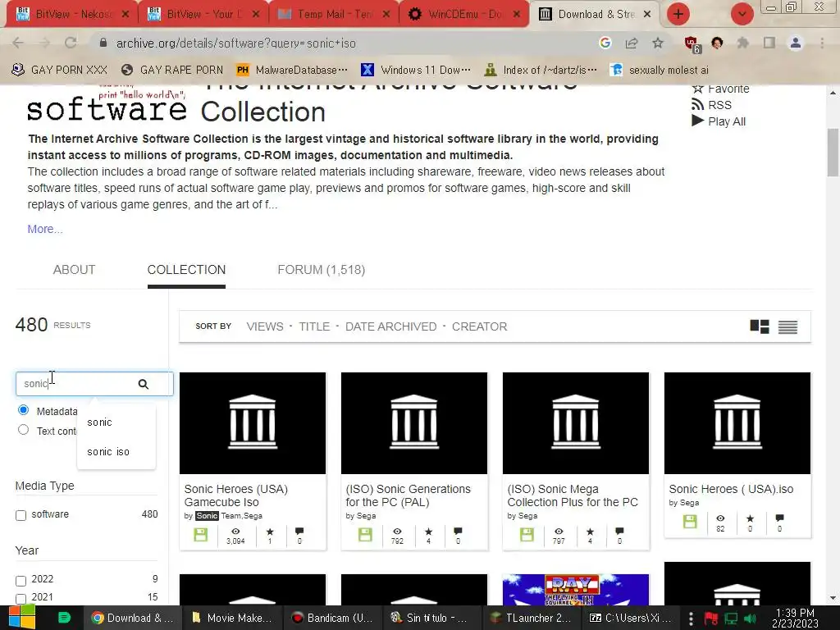Open the extensions puzzle icon
Screen dimensions: 840x630
[x=743, y=43]
